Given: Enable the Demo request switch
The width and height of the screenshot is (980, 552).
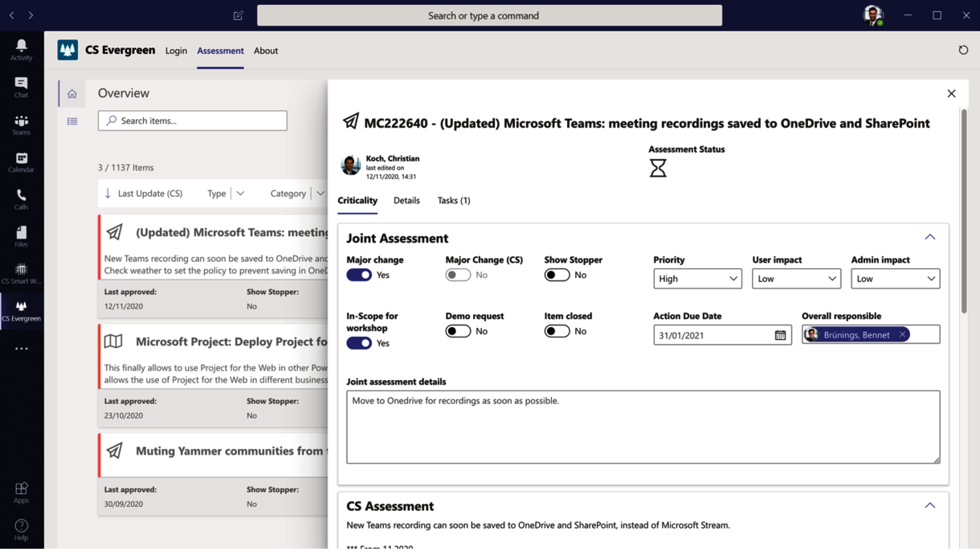Looking at the screenshot, I should coord(458,331).
